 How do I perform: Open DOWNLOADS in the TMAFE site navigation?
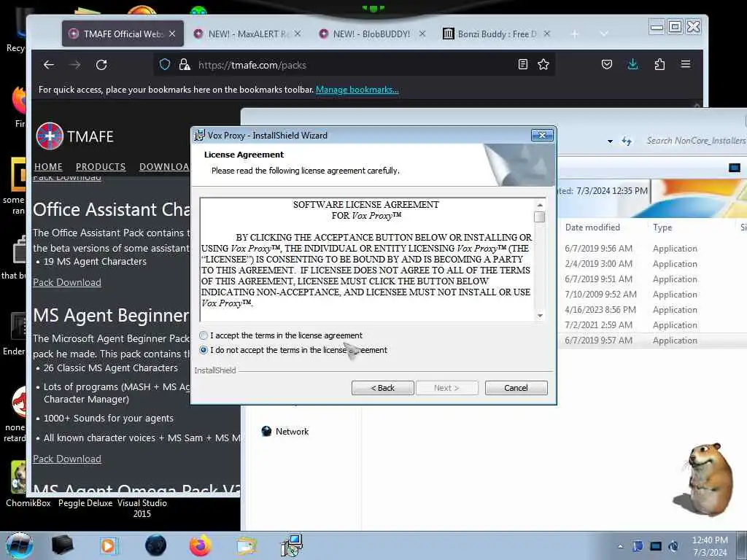click(165, 167)
